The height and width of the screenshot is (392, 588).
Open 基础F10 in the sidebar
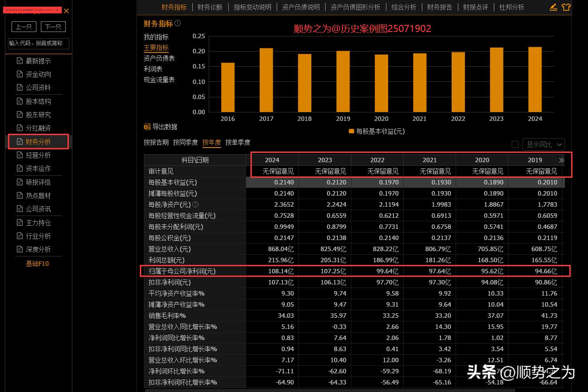click(x=38, y=264)
